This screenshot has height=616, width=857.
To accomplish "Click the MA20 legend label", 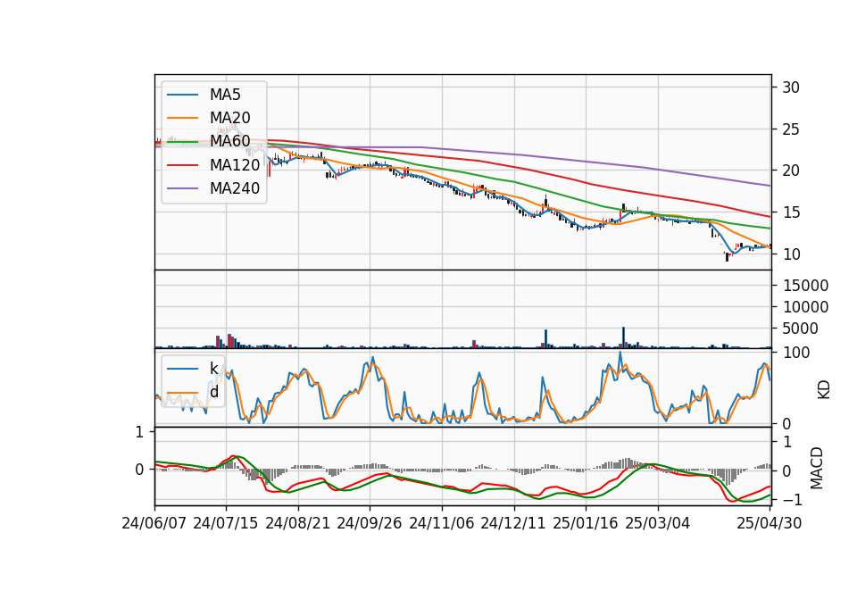I will pos(229,118).
